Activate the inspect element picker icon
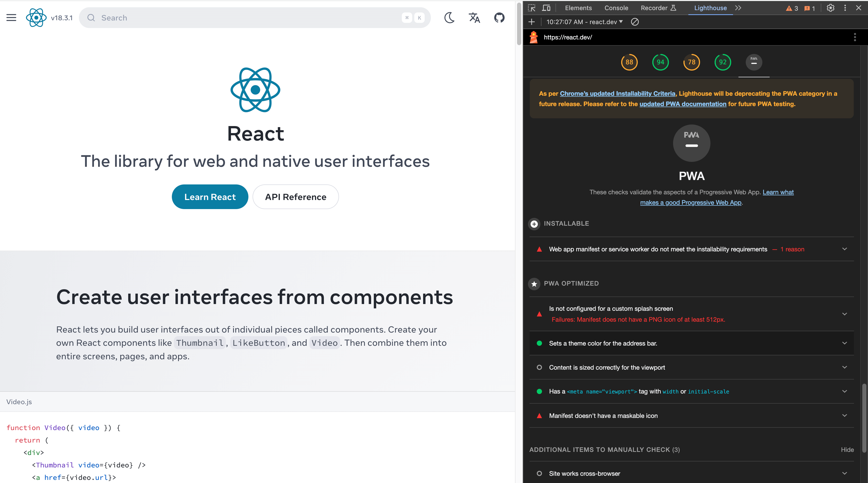 (x=532, y=8)
